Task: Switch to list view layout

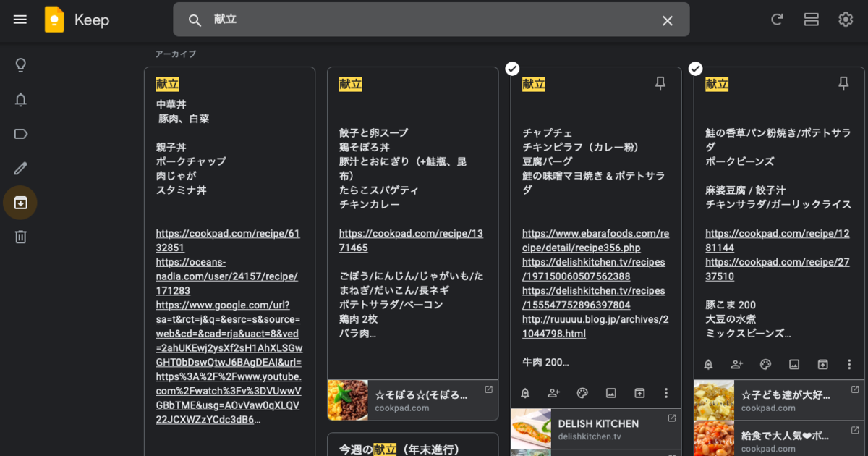Action: pos(811,20)
